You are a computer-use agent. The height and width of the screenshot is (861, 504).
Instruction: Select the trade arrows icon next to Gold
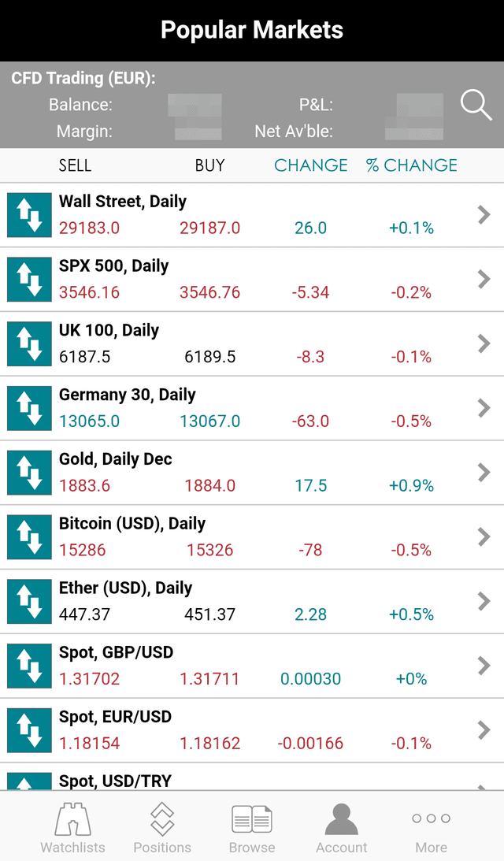coord(29,473)
